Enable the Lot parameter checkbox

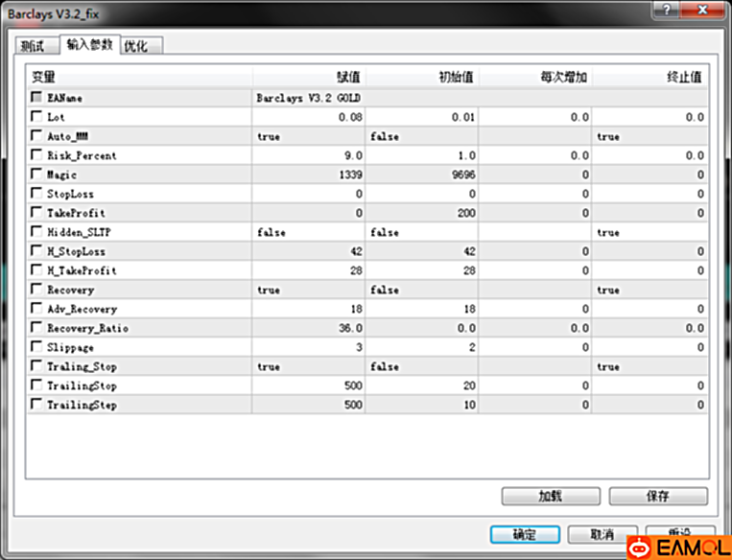pyautogui.click(x=36, y=117)
